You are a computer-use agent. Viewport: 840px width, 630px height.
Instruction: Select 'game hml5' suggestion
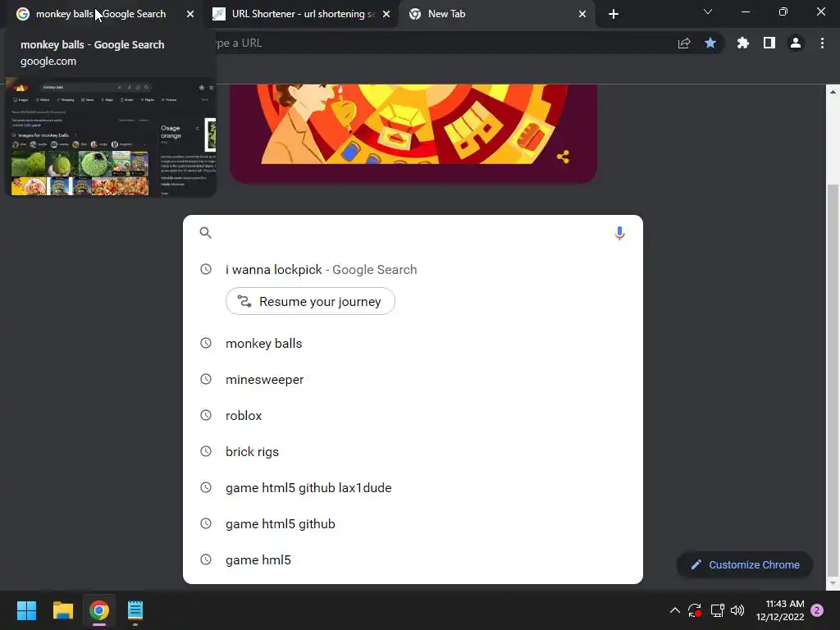(413, 559)
